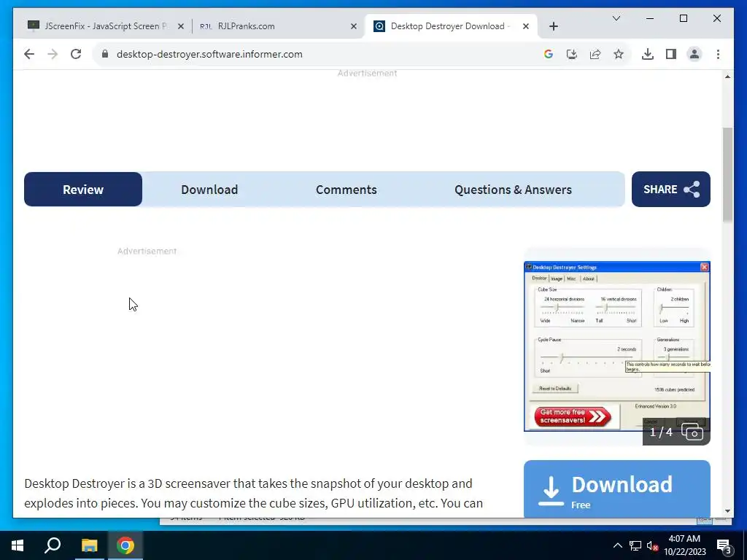Open network status tray icon
Screen dimensions: 747x560
(635, 545)
